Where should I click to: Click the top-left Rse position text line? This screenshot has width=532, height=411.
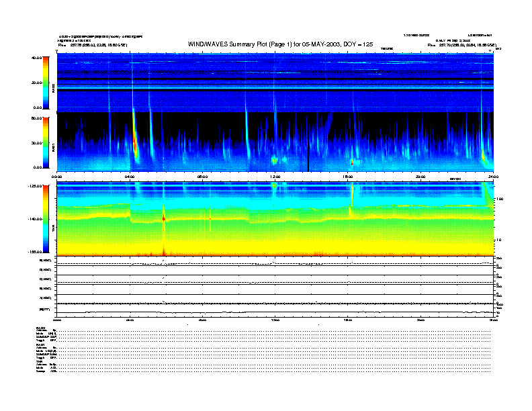click(93, 45)
